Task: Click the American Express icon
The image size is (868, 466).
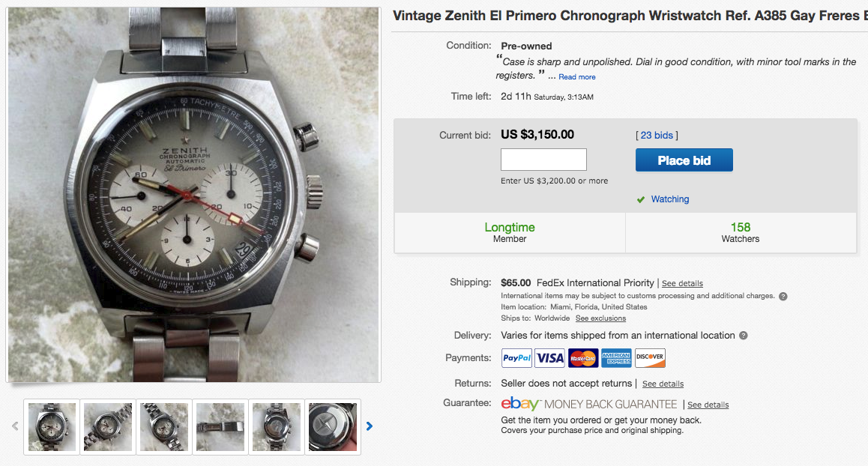Action: coord(616,358)
